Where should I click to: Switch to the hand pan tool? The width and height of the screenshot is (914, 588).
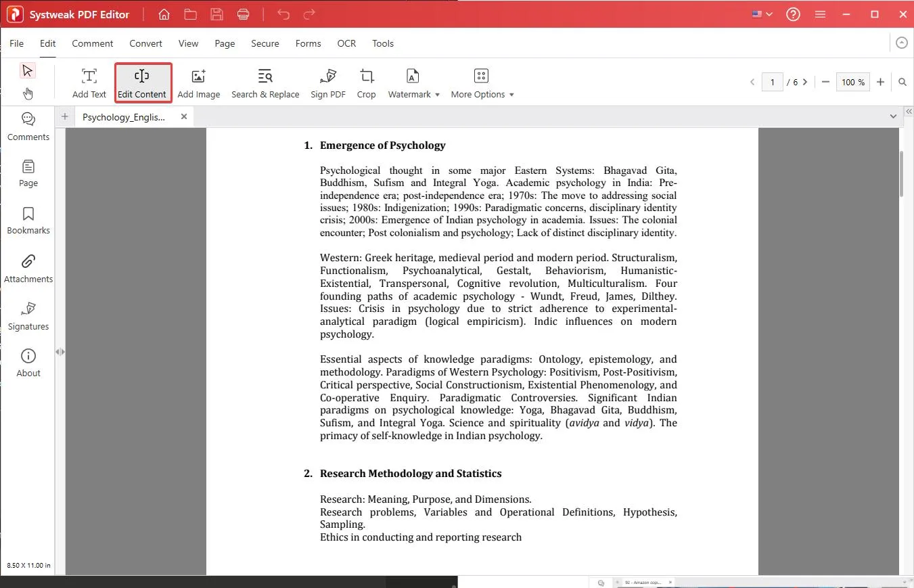(28, 93)
